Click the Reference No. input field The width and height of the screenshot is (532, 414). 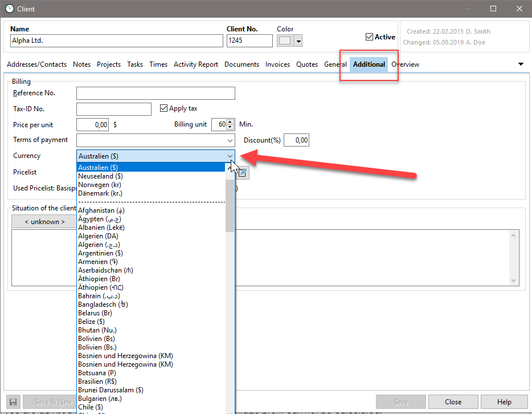click(x=155, y=93)
